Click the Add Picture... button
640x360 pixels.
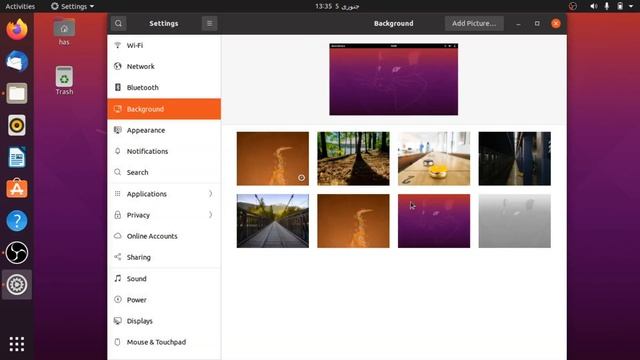[x=474, y=23]
